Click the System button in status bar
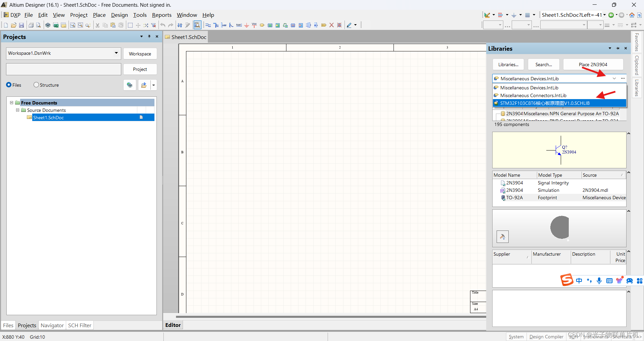644x341 pixels. pos(516,337)
